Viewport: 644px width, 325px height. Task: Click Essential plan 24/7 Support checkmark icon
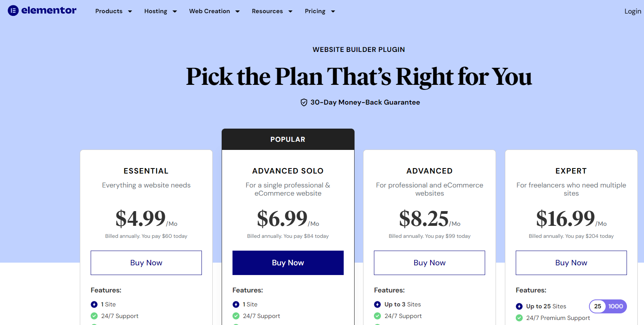tap(94, 316)
